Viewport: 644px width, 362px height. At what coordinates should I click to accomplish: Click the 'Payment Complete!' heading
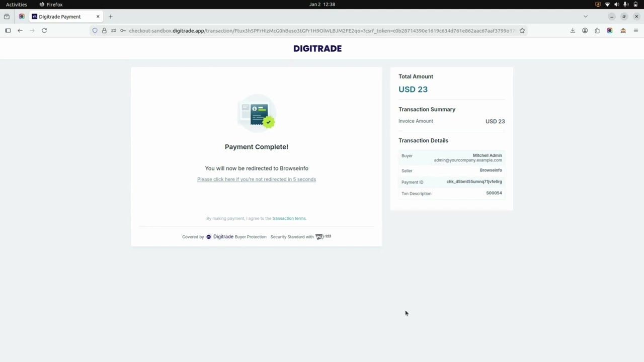point(257,147)
